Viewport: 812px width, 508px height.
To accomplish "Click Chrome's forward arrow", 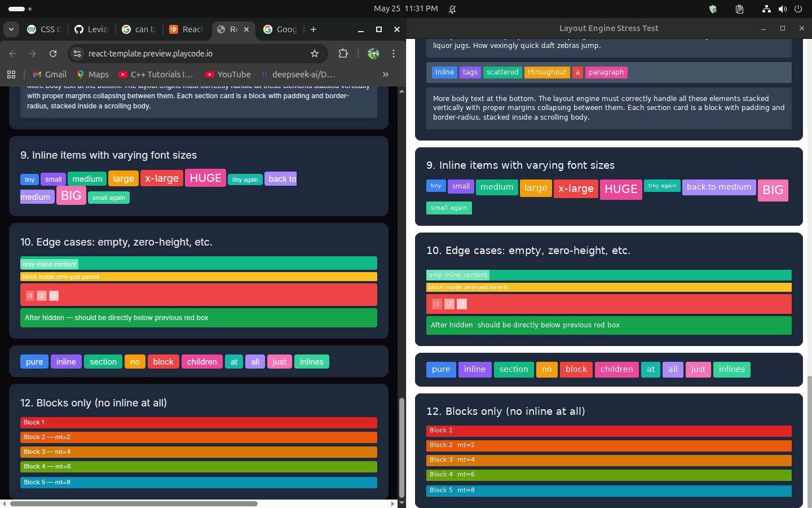I will click(33, 54).
